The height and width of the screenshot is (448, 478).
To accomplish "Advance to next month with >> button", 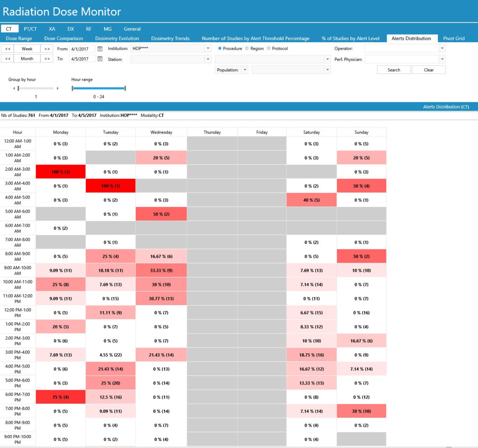I will (x=47, y=59).
